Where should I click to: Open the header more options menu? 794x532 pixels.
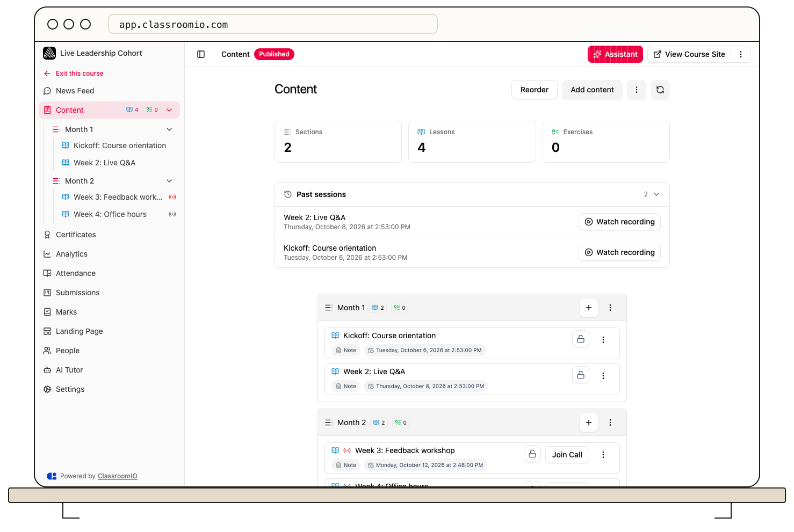[741, 54]
